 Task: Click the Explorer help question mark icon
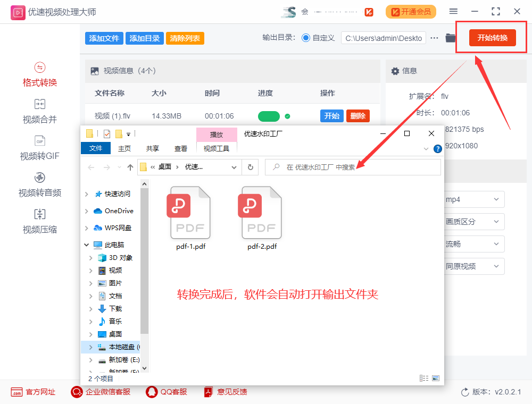pos(438,149)
